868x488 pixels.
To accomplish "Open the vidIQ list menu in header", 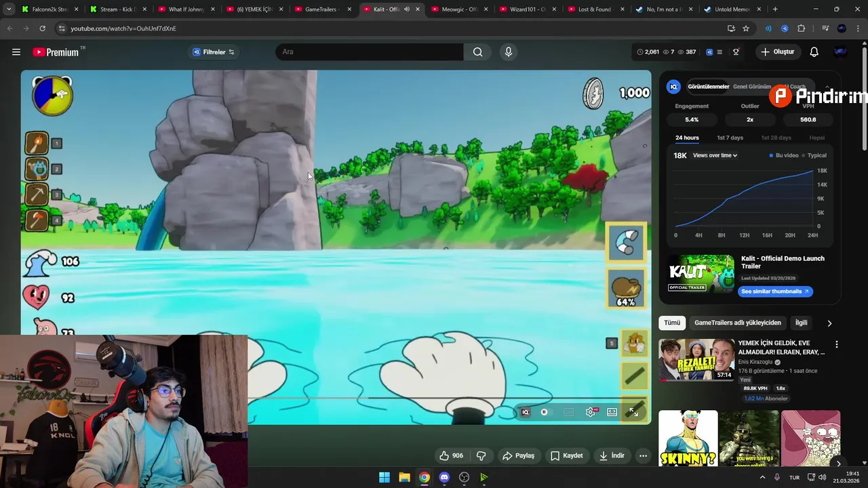I will tap(719, 52).
